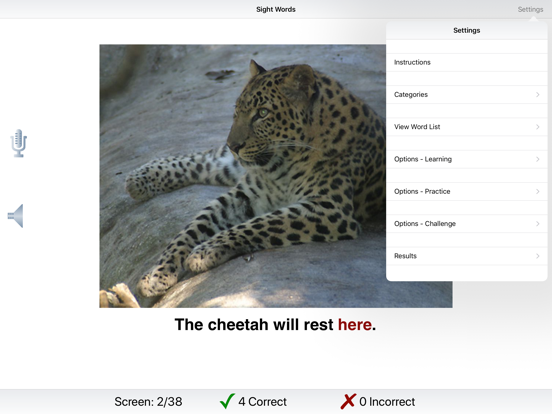Expand the Results chevron arrow
This screenshot has width=552, height=414.
pyautogui.click(x=538, y=256)
